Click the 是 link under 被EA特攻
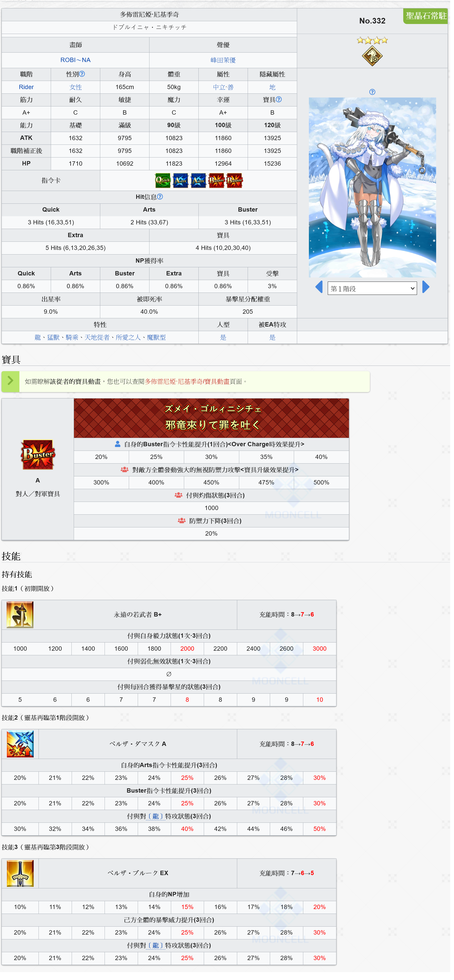 click(274, 340)
